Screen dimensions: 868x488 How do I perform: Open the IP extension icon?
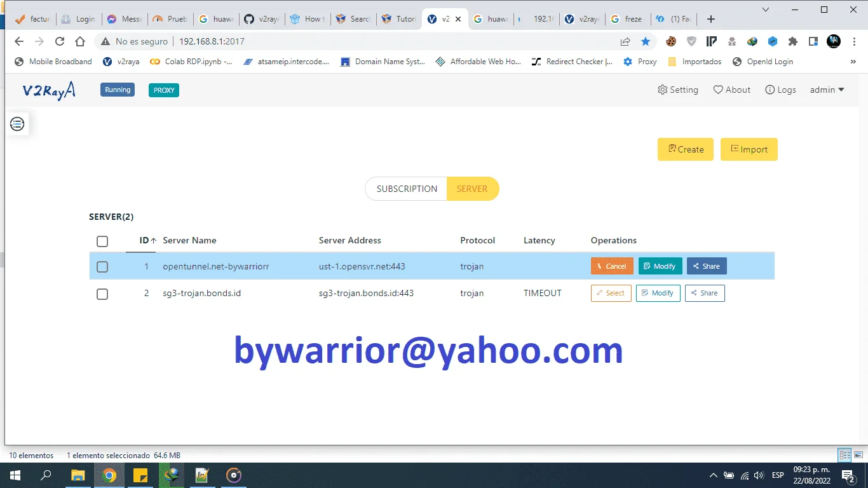712,41
